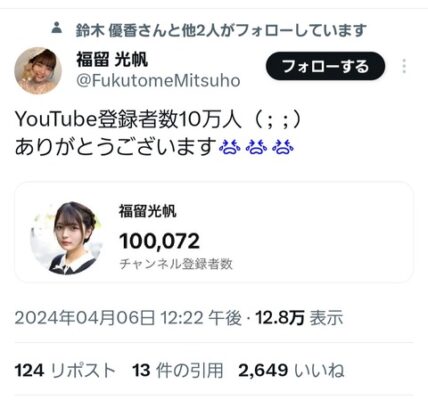Image resolution: width=428 pixels, height=400 pixels.
Task: Open the channel card showing 100,072
Action: (x=214, y=233)
